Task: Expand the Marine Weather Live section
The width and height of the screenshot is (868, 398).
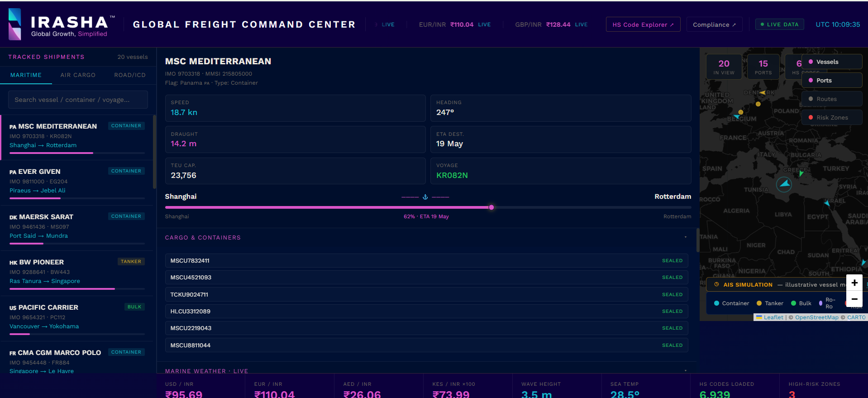Action: [x=685, y=370]
